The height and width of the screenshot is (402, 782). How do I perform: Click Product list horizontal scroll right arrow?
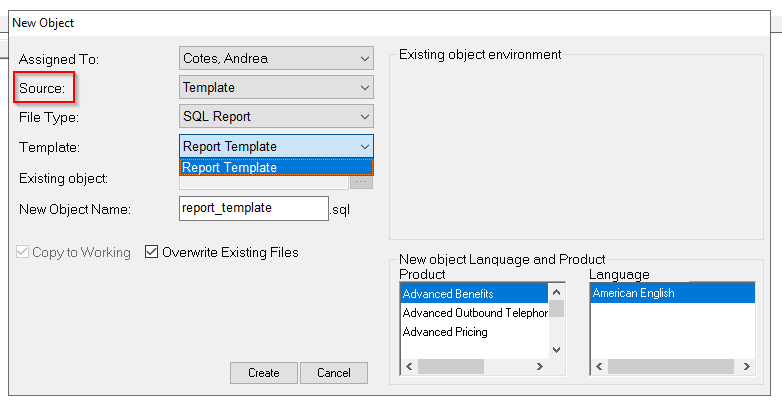(x=541, y=367)
